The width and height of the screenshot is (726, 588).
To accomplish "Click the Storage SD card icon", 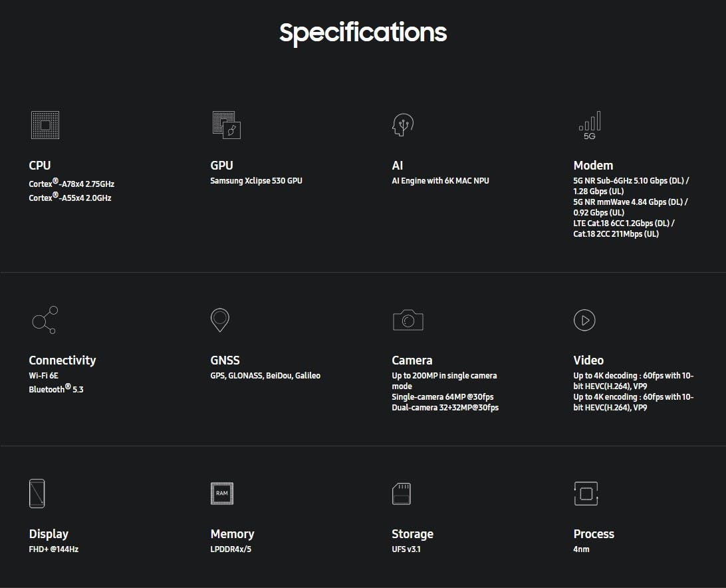I will click(x=402, y=494).
